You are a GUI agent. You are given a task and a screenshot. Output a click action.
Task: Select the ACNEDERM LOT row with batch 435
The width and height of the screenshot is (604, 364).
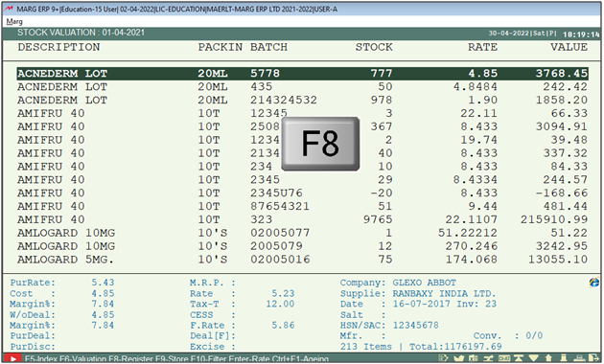(302, 87)
